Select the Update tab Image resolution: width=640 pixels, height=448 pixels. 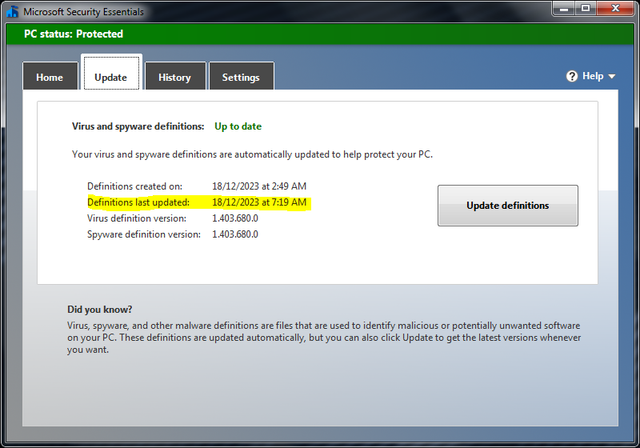(111, 73)
